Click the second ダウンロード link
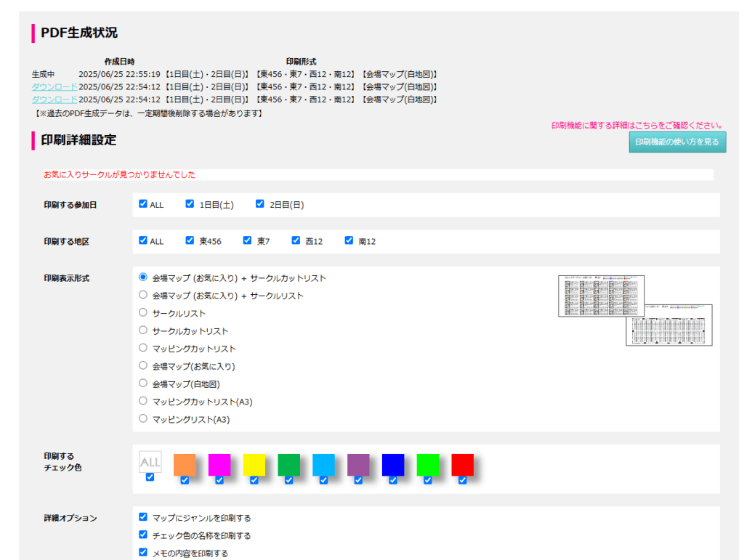Screen dimensions: 744x560 click(54, 100)
